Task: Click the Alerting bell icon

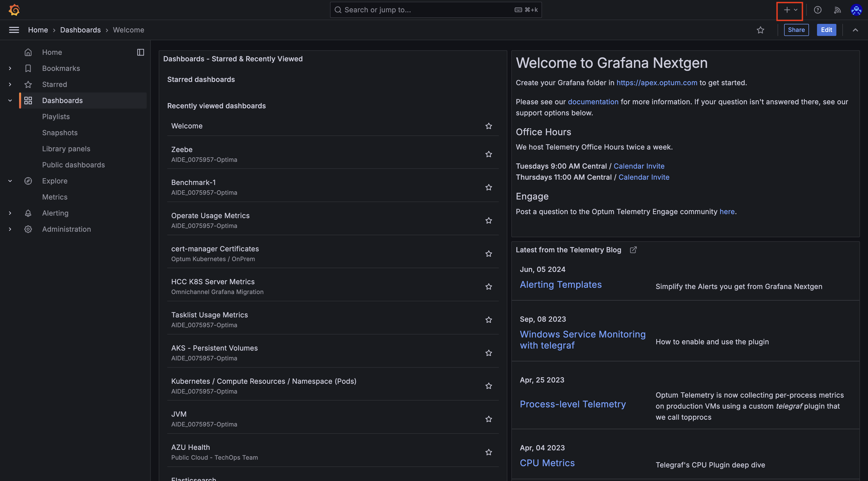Action: tap(28, 213)
